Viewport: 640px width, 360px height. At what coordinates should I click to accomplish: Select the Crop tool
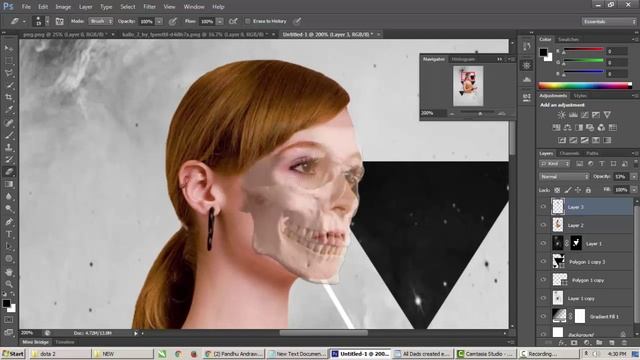[x=9, y=98]
